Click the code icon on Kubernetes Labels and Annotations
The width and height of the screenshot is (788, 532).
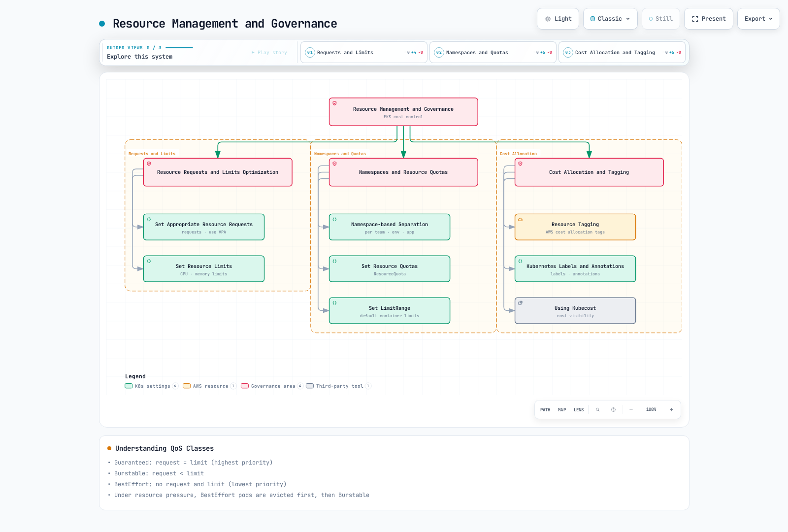pos(520,261)
